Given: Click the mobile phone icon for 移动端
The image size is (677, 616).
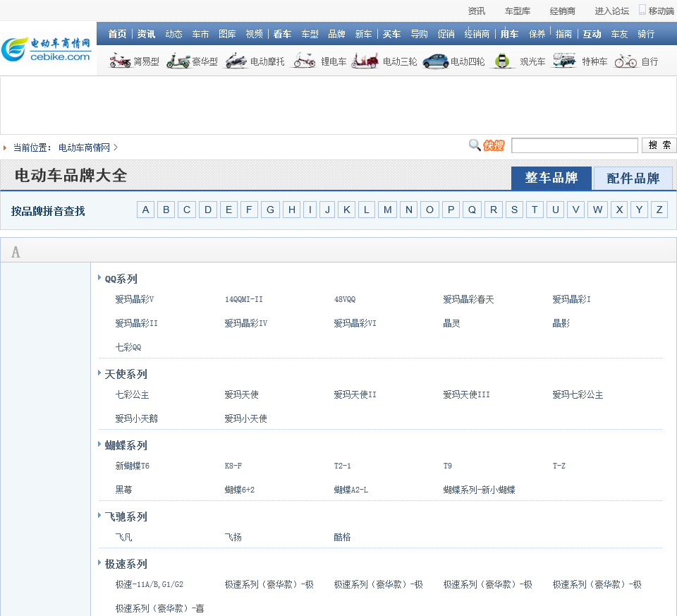Looking at the screenshot, I should tap(642, 10).
